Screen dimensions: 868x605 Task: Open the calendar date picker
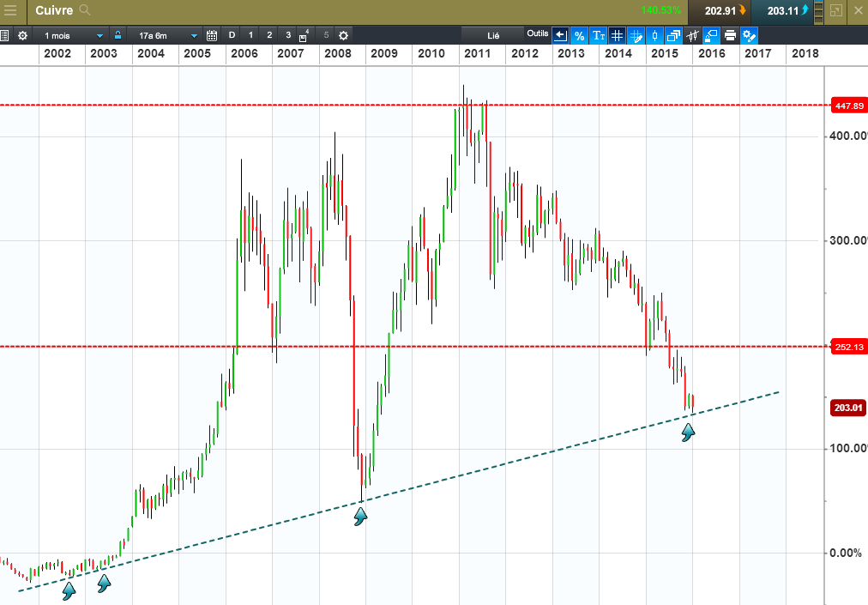[x=212, y=35]
